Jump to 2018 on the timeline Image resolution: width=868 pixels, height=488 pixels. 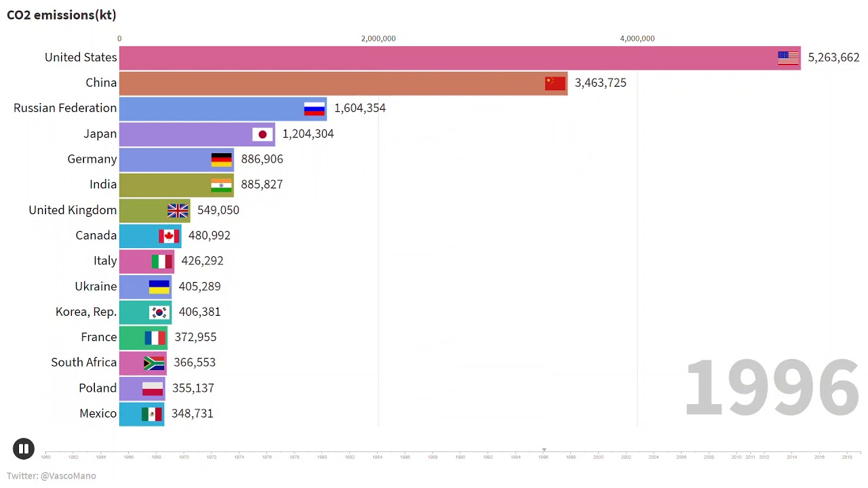(x=847, y=457)
